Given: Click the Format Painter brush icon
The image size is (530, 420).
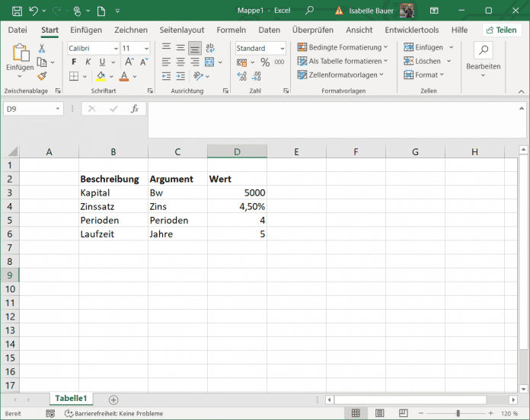Looking at the screenshot, I should tap(42, 76).
